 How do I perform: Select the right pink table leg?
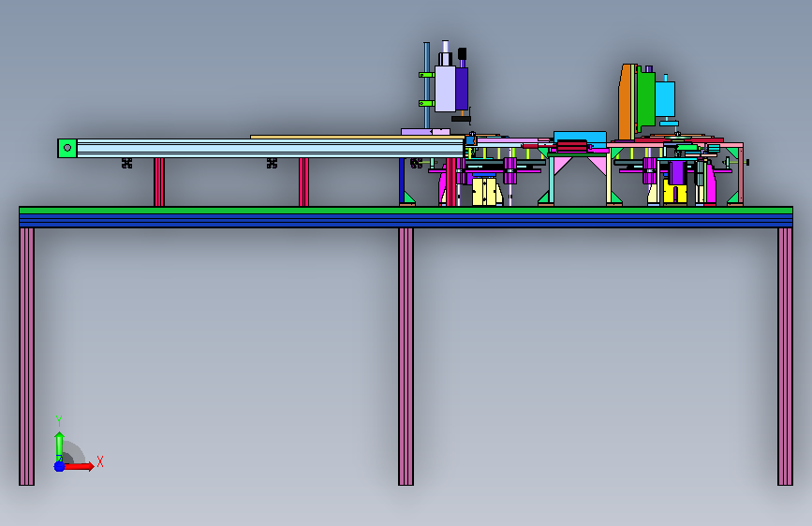point(785,357)
